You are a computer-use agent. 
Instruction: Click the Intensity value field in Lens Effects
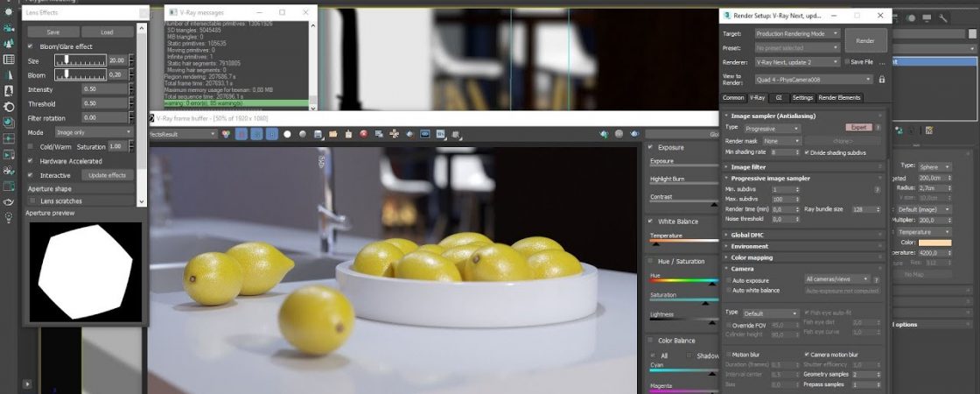[104, 89]
